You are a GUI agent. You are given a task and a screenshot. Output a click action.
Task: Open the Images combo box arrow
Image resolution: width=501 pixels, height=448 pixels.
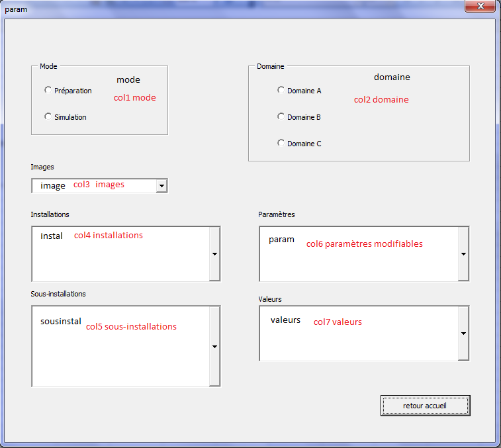tap(161, 186)
